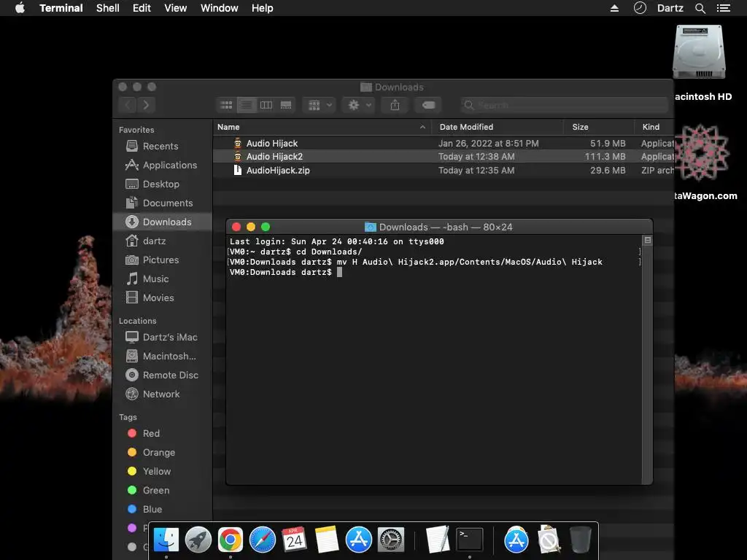Open Notification Center list icon
This screenshot has height=560, width=747.
tap(723, 8)
